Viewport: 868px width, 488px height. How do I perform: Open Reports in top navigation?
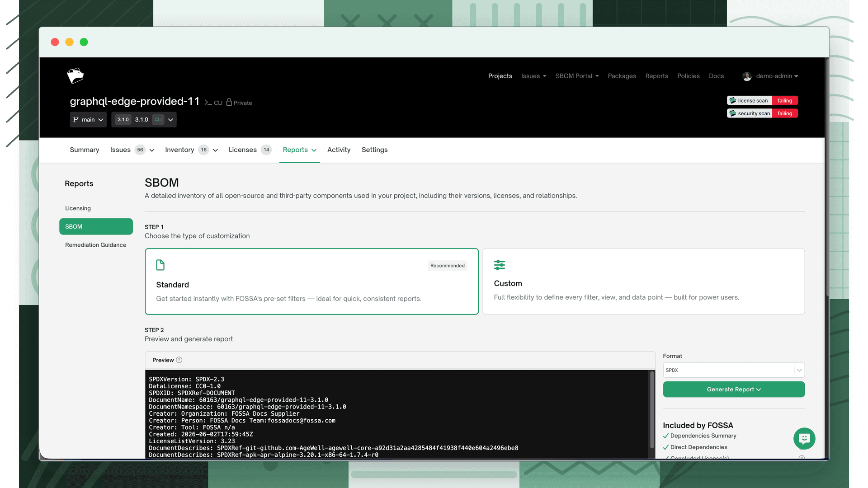(656, 76)
